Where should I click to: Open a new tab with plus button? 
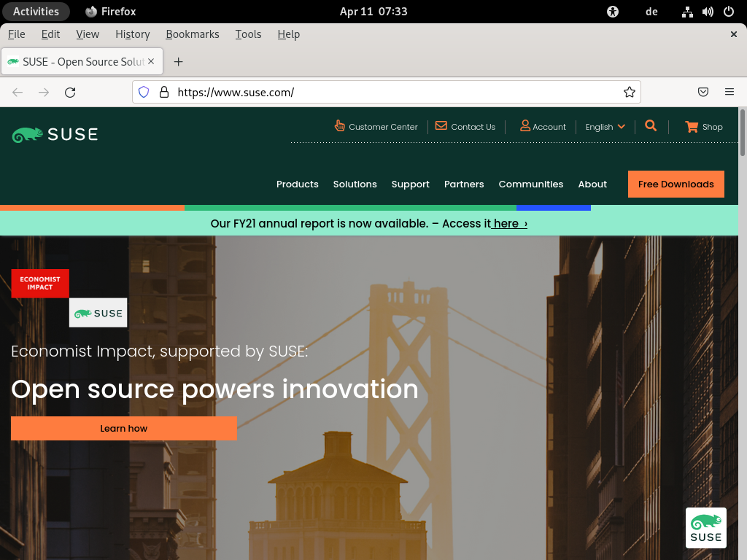[178, 62]
